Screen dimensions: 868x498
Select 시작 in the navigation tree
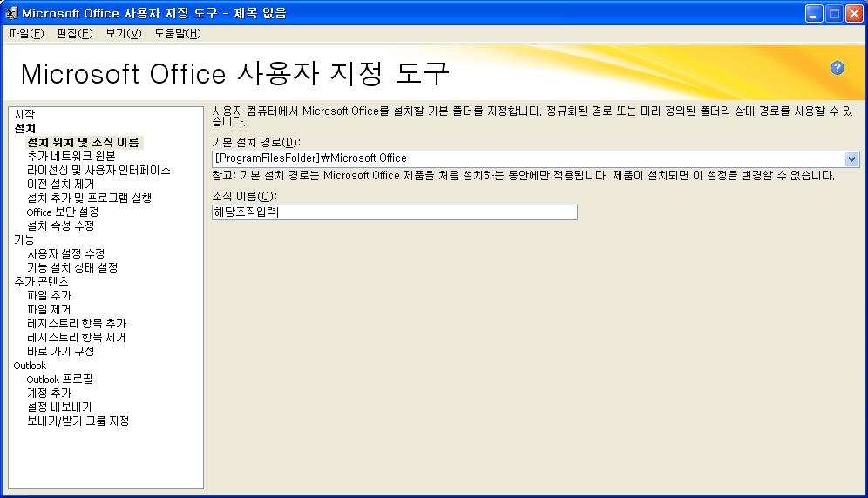tap(24, 114)
